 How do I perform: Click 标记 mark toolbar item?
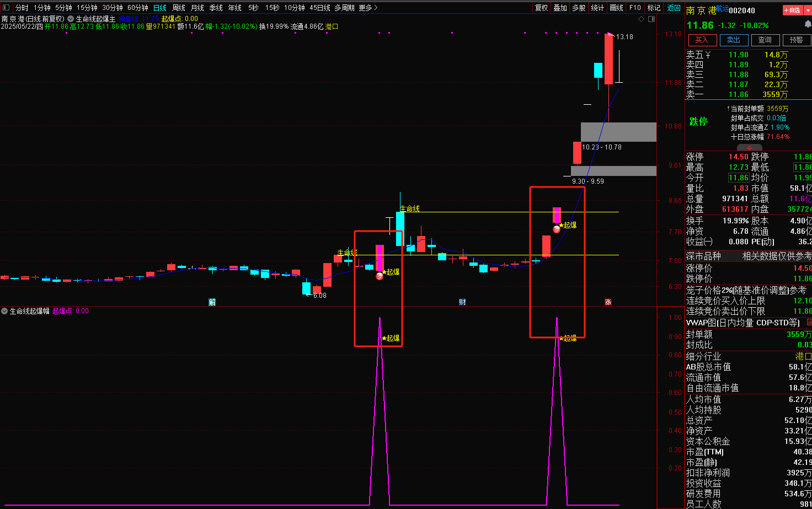(x=654, y=8)
